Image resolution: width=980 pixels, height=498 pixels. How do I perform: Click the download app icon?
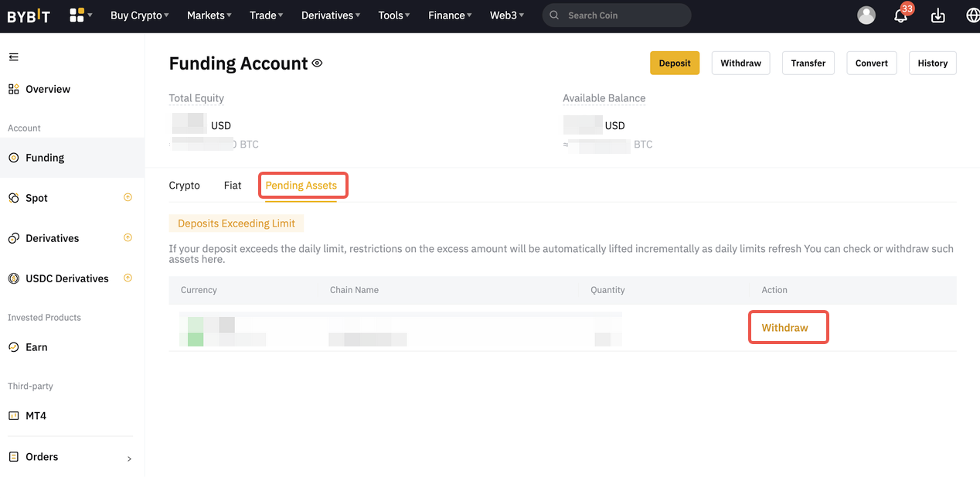[937, 15]
